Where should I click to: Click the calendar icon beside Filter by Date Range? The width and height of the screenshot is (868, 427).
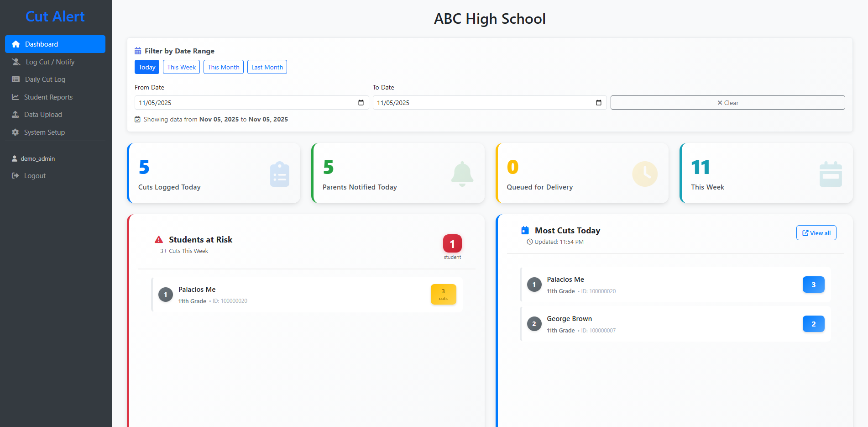click(x=137, y=51)
